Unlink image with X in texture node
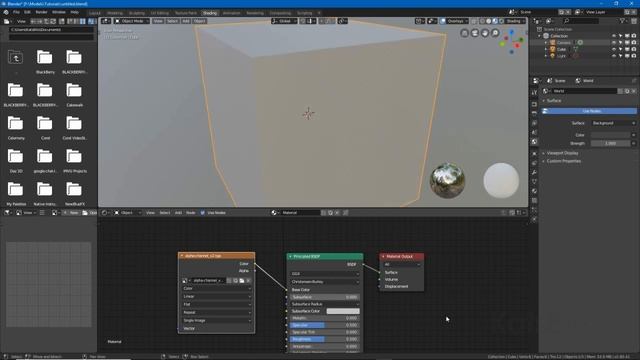Screen dimensions: 640x360 [249, 281]
